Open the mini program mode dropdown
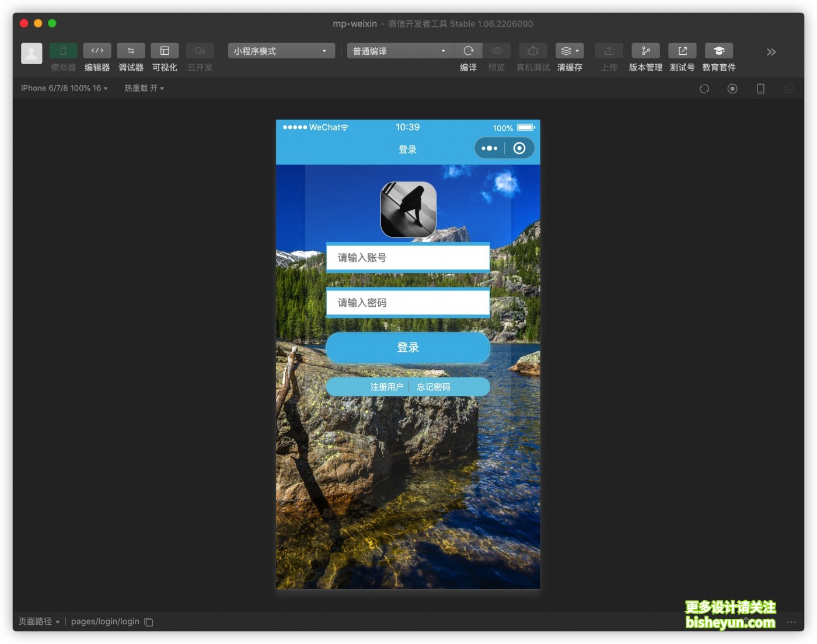 coord(281,51)
